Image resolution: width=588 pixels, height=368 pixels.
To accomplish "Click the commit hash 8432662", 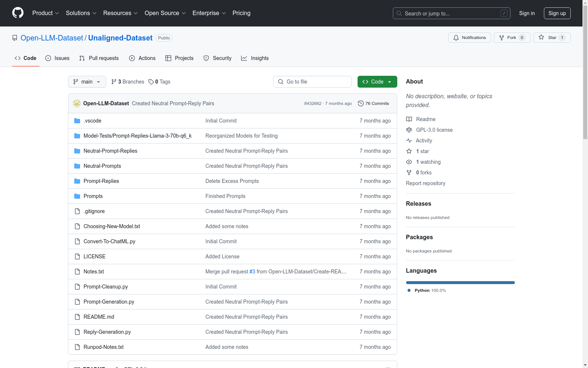I will [313, 103].
